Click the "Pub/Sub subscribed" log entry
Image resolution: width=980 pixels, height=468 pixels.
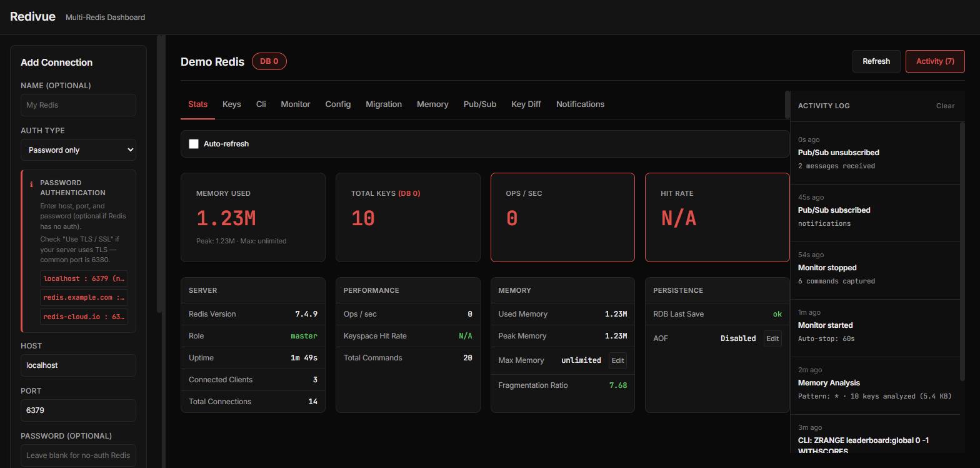pos(875,213)
